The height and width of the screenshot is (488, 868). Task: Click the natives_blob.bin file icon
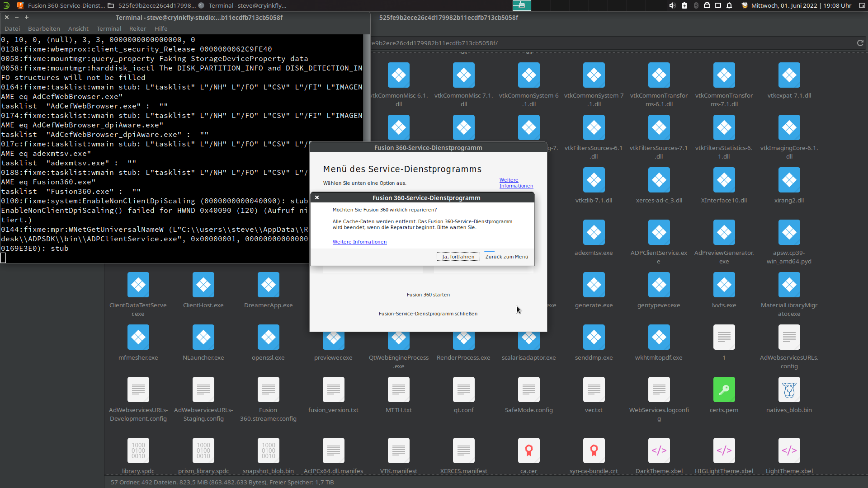[789, 389]
